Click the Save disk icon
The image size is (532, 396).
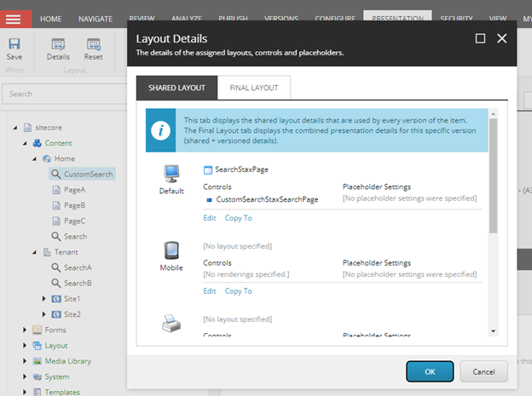coord(14,43)
